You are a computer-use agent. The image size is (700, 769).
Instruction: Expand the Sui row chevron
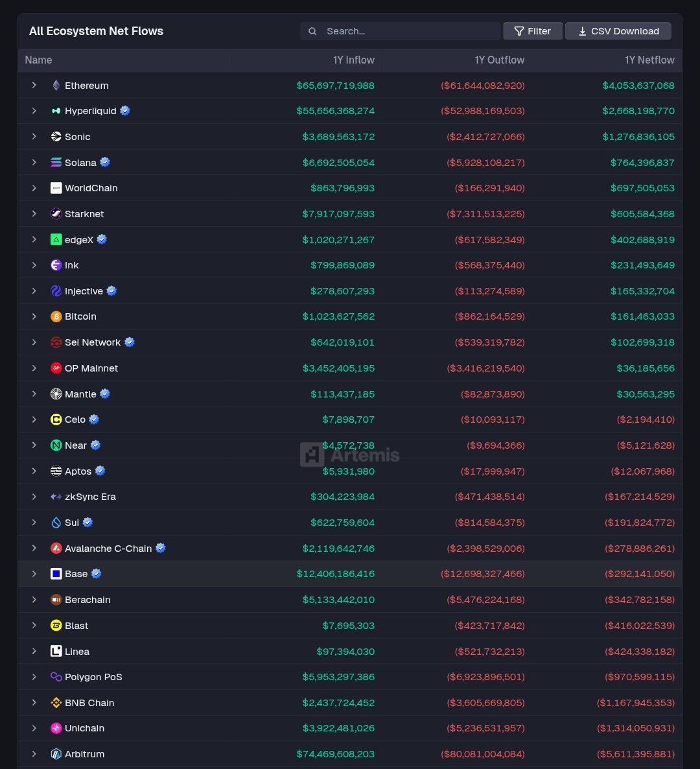click(x=34, y=523)
